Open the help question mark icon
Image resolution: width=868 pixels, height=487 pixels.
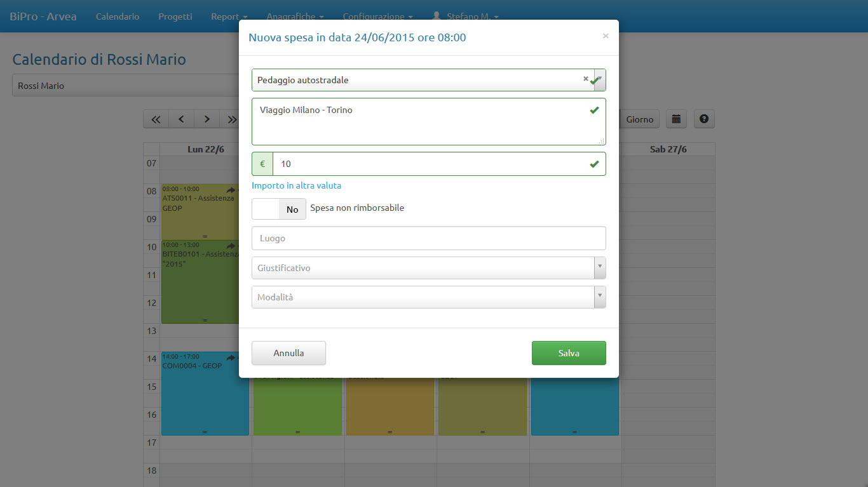point(704,119)
